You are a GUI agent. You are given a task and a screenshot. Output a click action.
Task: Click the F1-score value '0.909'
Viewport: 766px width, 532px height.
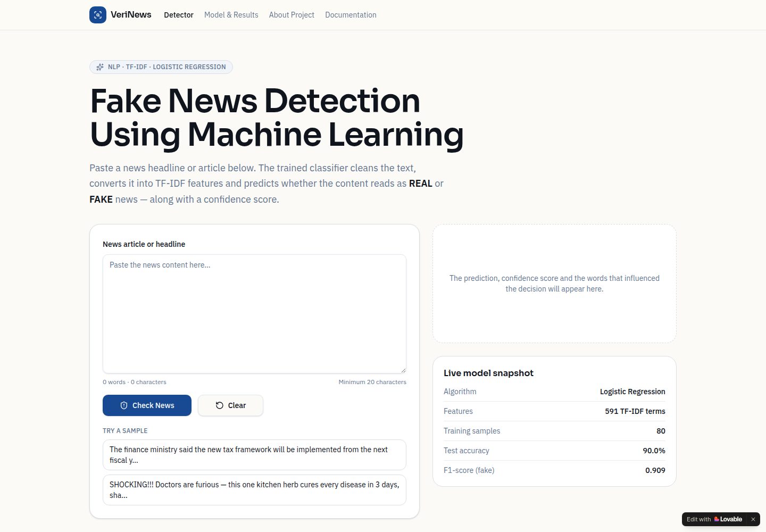(x=655, y=470)
